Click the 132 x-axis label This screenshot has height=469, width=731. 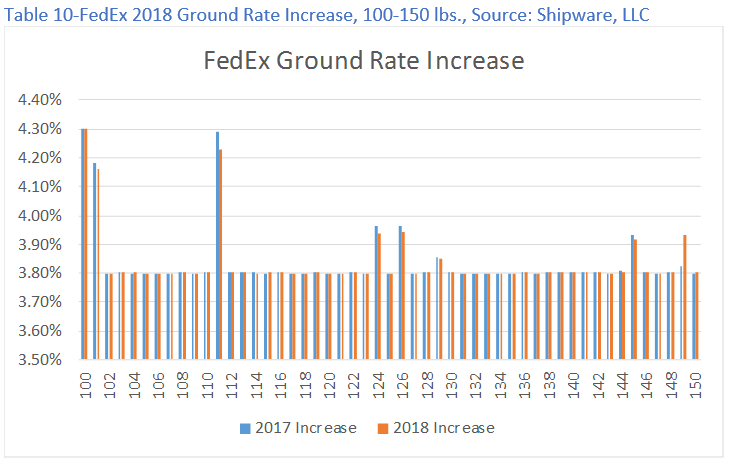point(476,385)
